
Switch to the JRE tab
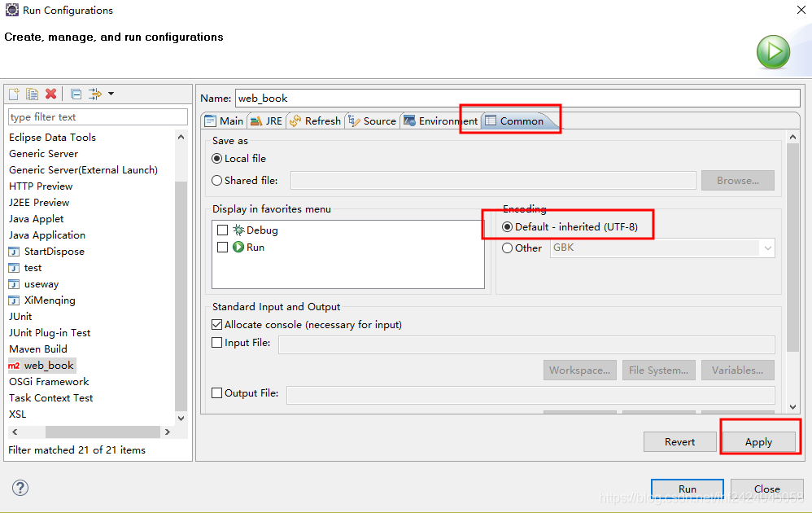pyautogui.click(x=267, y=121)
